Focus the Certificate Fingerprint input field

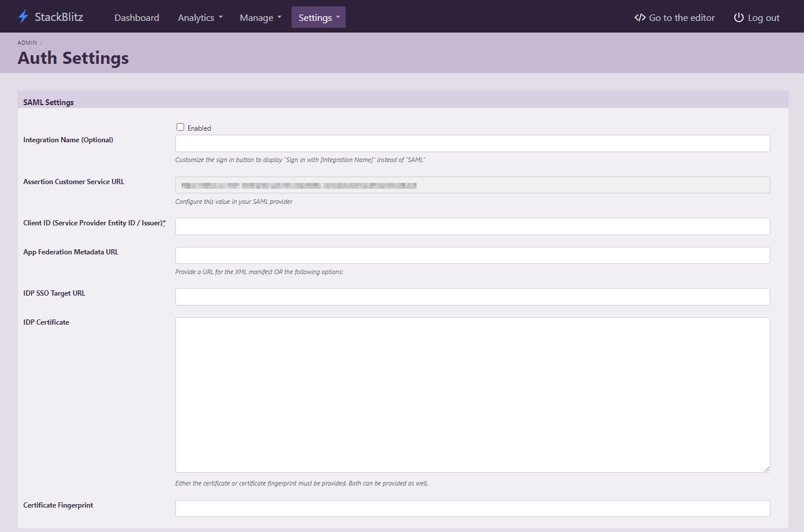click(x=472, y=509)
